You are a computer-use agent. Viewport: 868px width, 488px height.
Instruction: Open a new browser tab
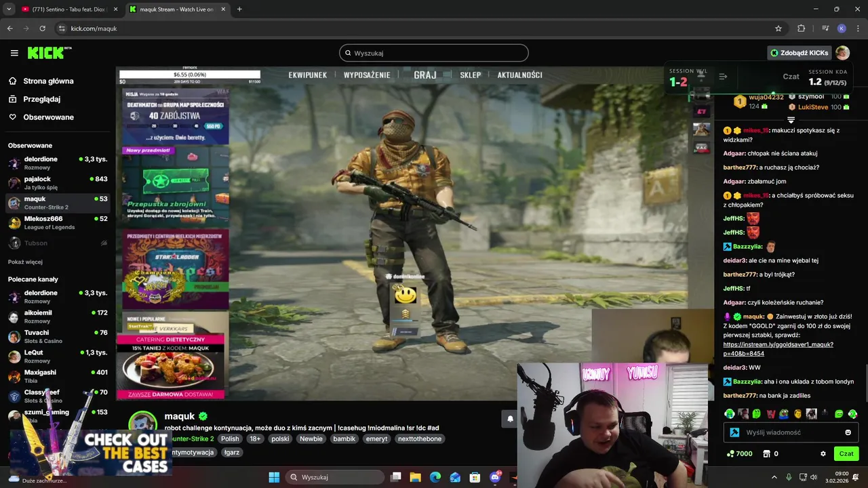pyautogui.click(x=239, y=9)
